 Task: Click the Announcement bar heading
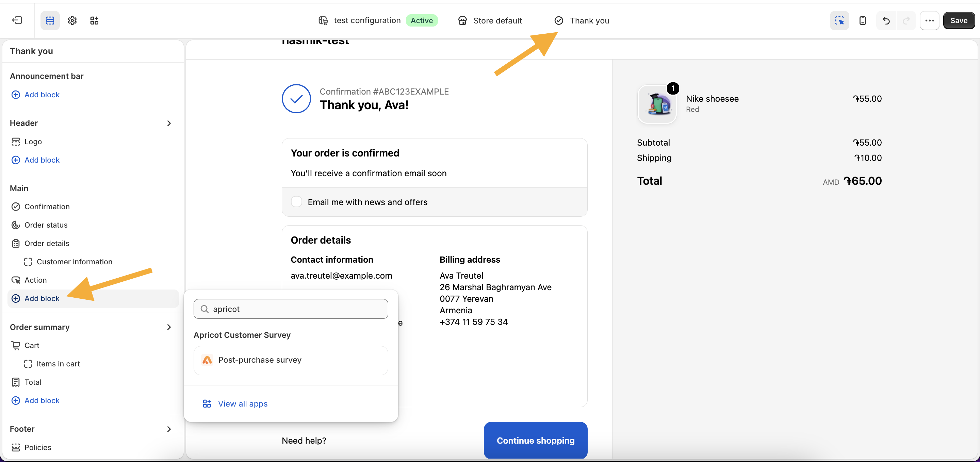(x=46, y=76)
